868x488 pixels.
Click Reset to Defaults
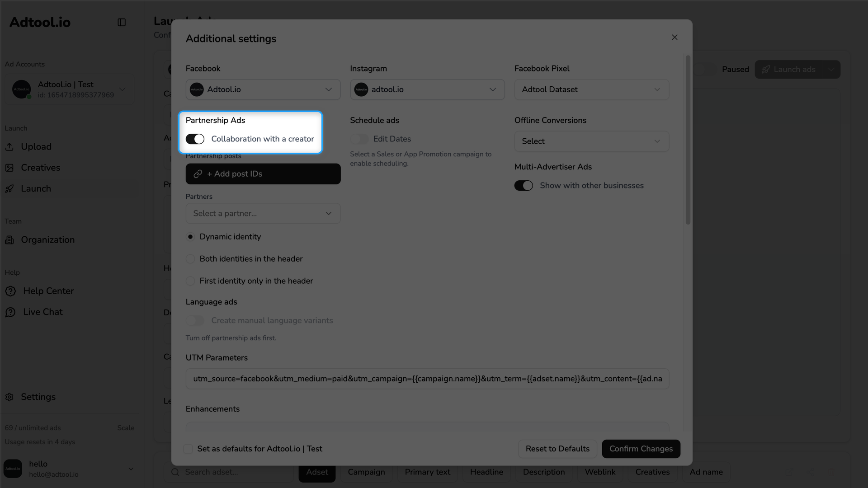click(x=557, y=449)
